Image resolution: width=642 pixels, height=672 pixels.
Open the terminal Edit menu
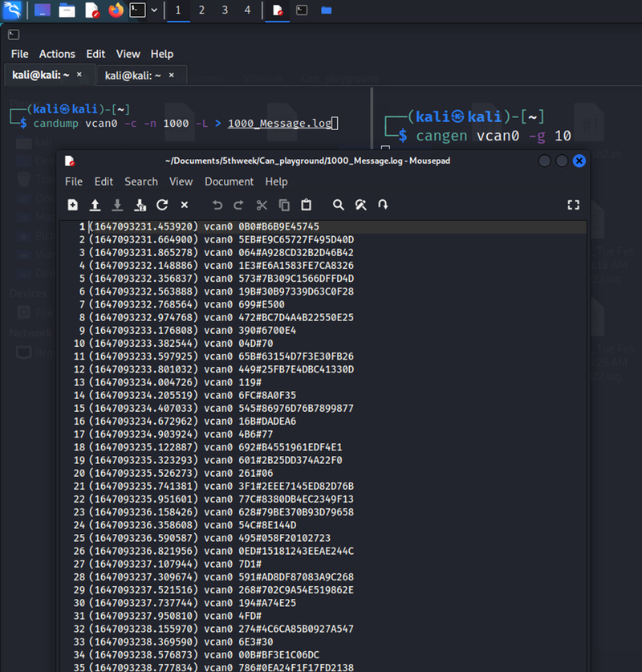pyautogui.click(x=95, y=54)
